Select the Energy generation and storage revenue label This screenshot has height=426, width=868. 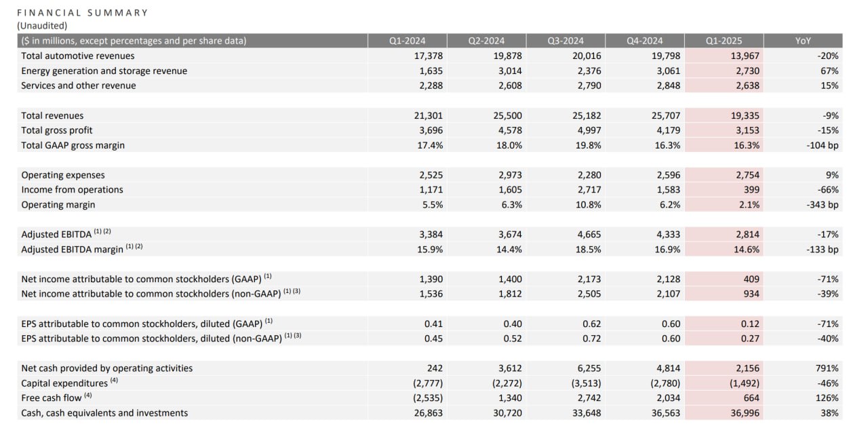coord(104,71)
